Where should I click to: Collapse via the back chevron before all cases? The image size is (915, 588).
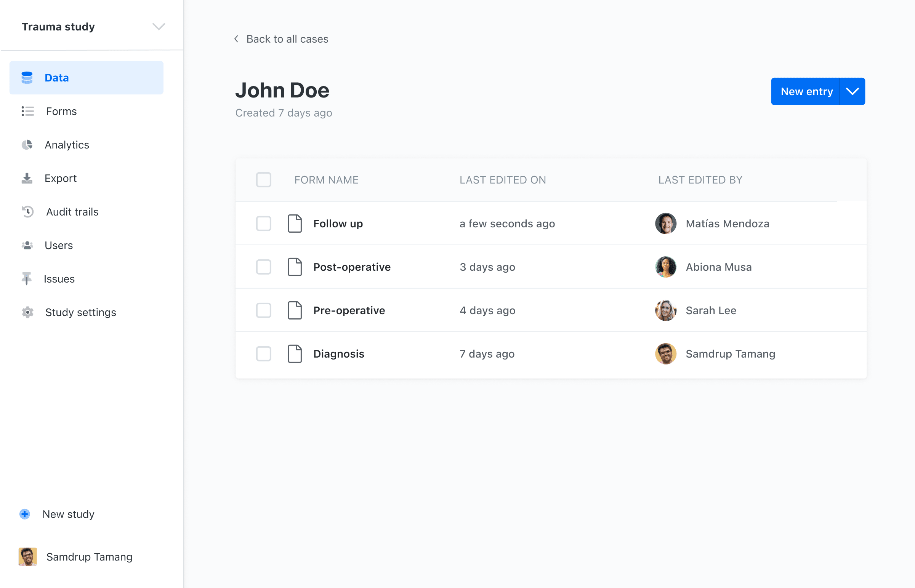point(236,38)
